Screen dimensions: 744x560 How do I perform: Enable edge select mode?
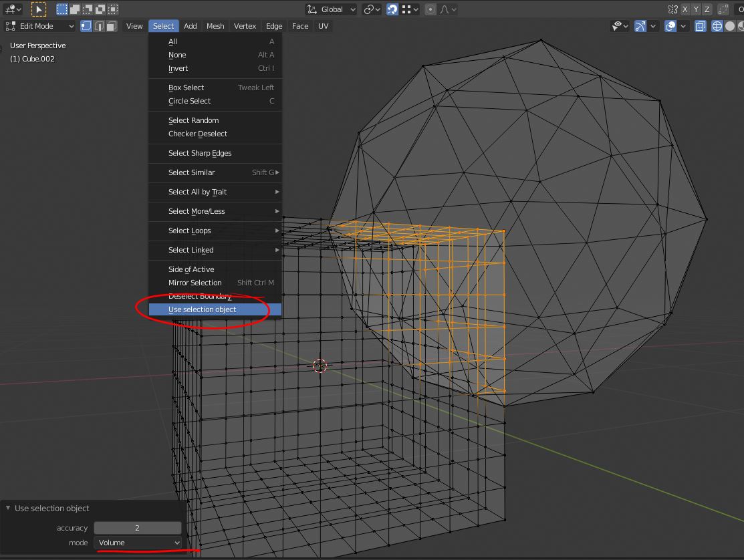[99, 26]
